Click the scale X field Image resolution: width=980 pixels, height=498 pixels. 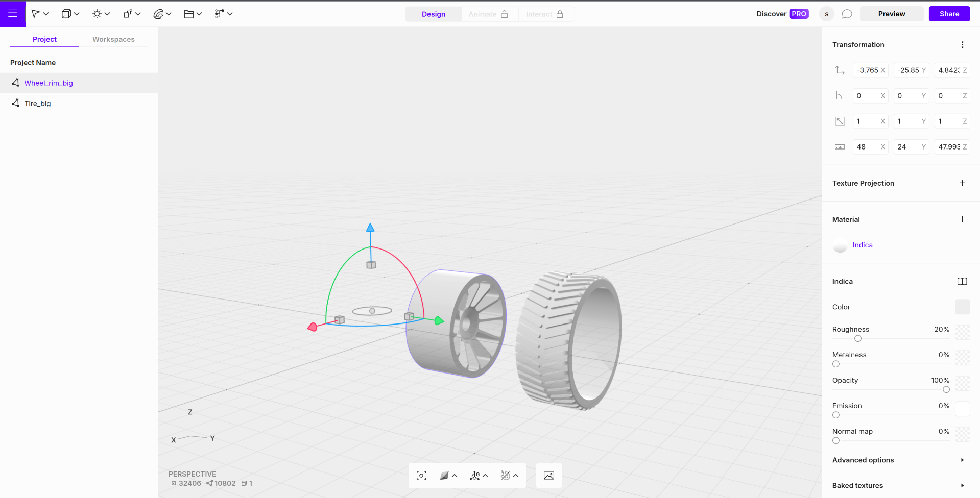coord(871,121)
